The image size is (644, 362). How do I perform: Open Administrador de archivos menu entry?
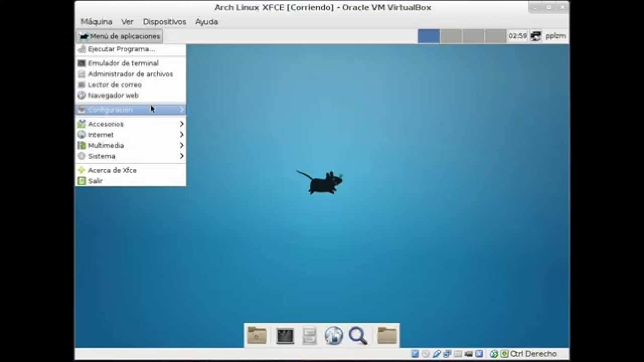[131, 74]
